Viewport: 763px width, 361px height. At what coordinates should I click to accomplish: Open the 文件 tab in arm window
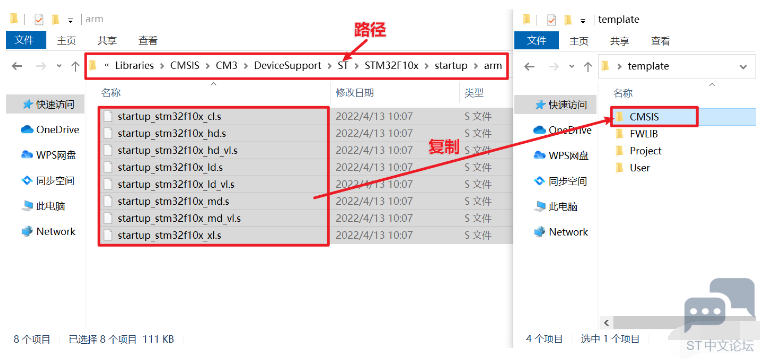pyautogui.click(x=26, y=40)
